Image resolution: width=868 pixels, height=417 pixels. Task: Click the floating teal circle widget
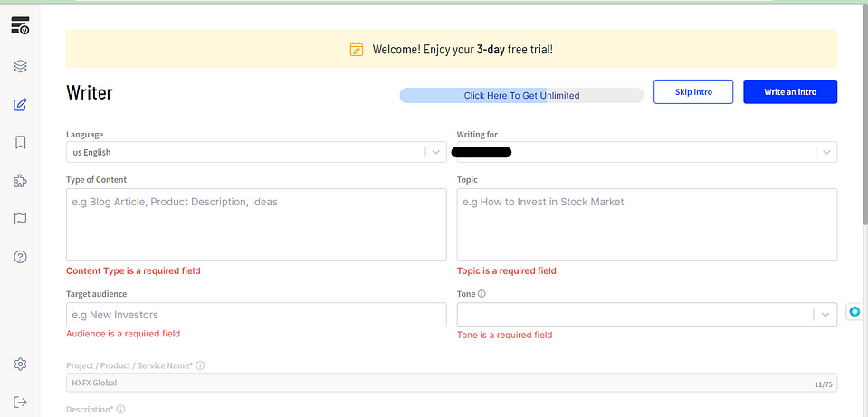point(854,312)
